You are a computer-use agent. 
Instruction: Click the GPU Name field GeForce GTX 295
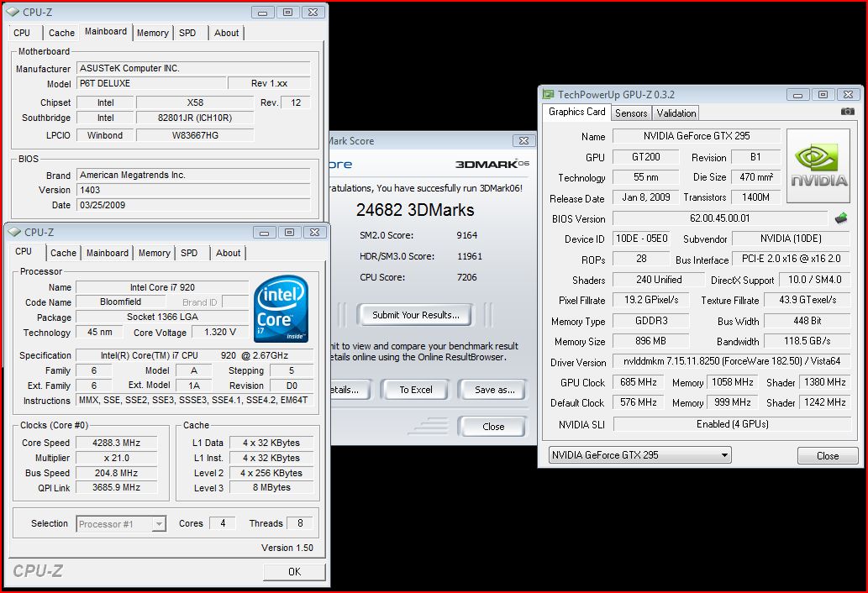coord(697,136)
